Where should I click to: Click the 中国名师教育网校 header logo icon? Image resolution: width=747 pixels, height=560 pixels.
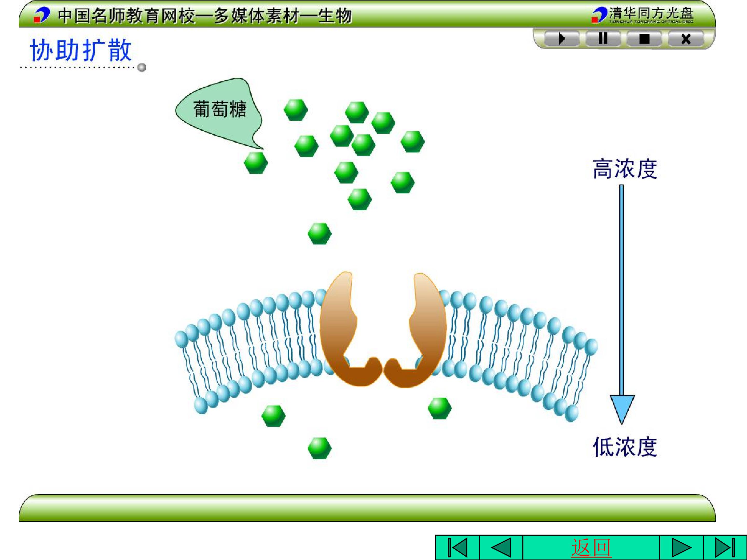42,15
